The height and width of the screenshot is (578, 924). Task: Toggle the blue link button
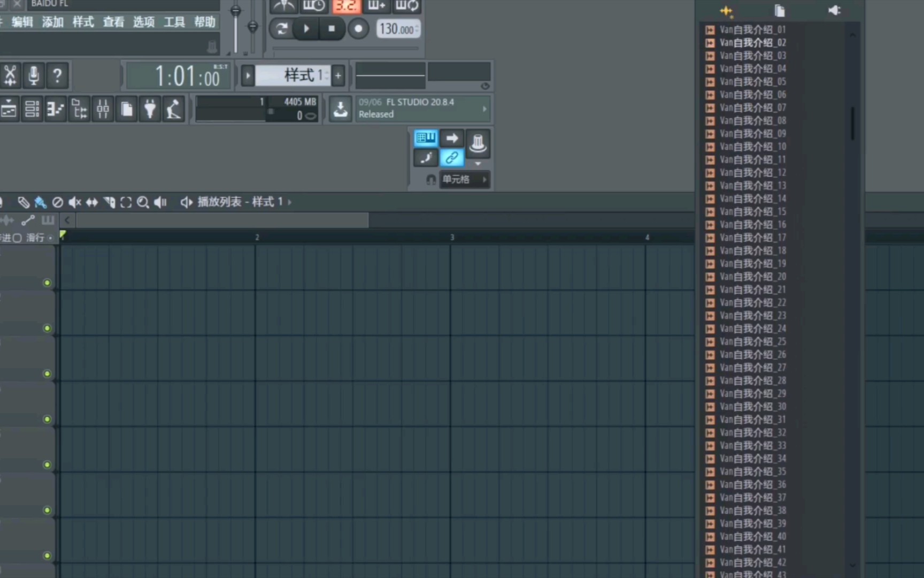(x=452, y=158)
